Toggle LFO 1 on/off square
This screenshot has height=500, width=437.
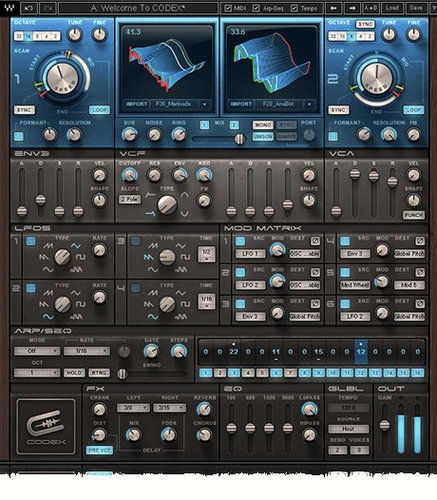click(x=31, y=241)
